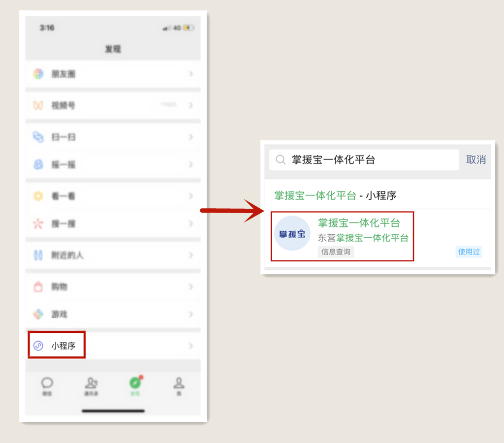Open the 掌援宝一体化平台 result title
The image size is (504, 443).
(359, 223)
